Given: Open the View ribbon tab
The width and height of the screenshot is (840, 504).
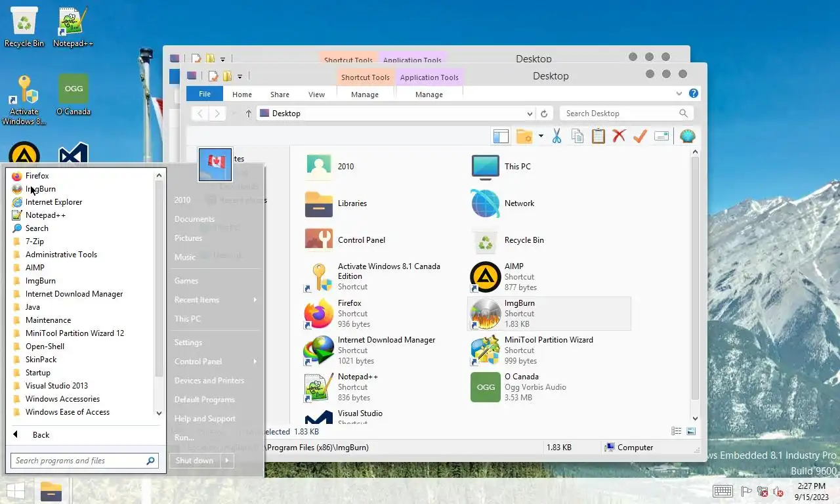Looking at the screenshot, I should (316, 94).
